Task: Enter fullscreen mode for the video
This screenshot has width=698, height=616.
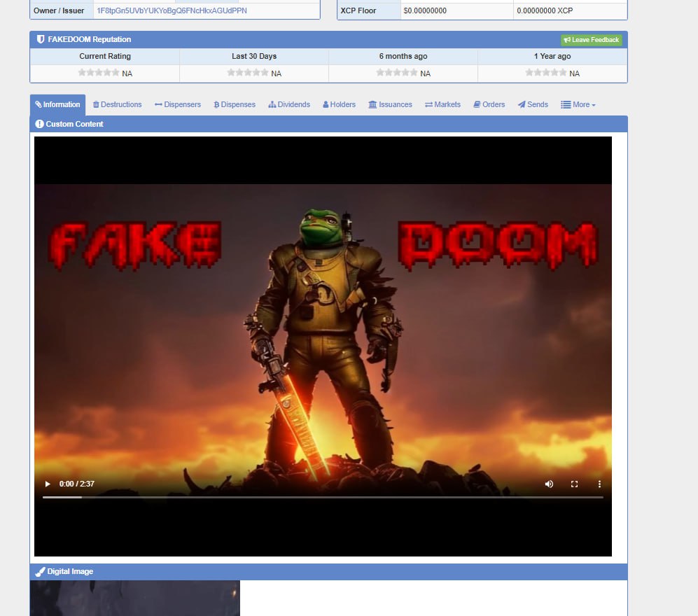Action: tap(574, 484)
